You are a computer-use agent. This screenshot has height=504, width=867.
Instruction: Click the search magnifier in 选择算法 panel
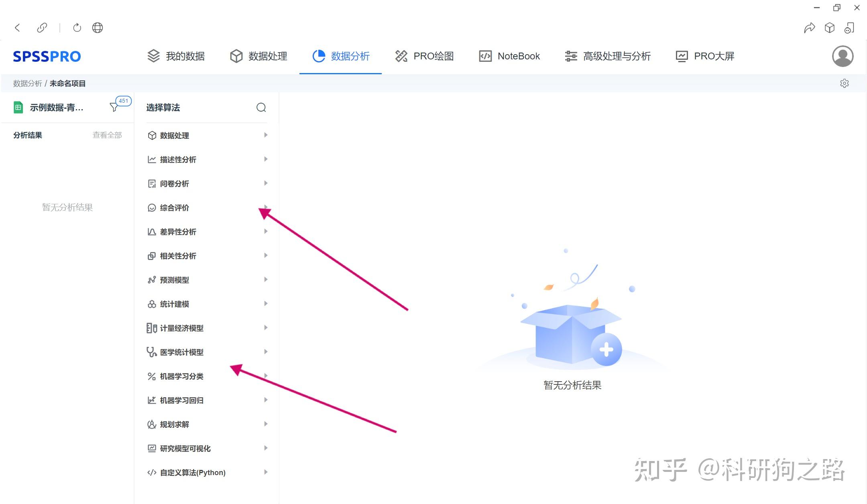(x=261, y=108)
